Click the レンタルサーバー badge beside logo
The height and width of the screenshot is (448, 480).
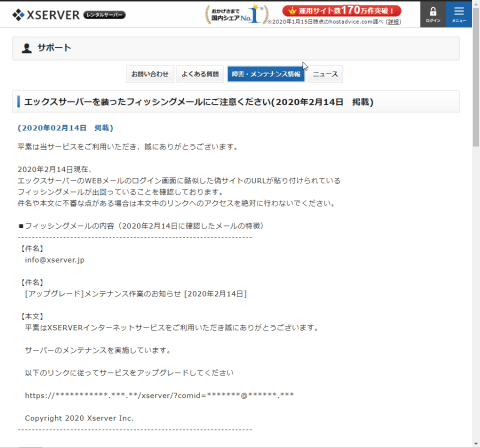[104, 15]
